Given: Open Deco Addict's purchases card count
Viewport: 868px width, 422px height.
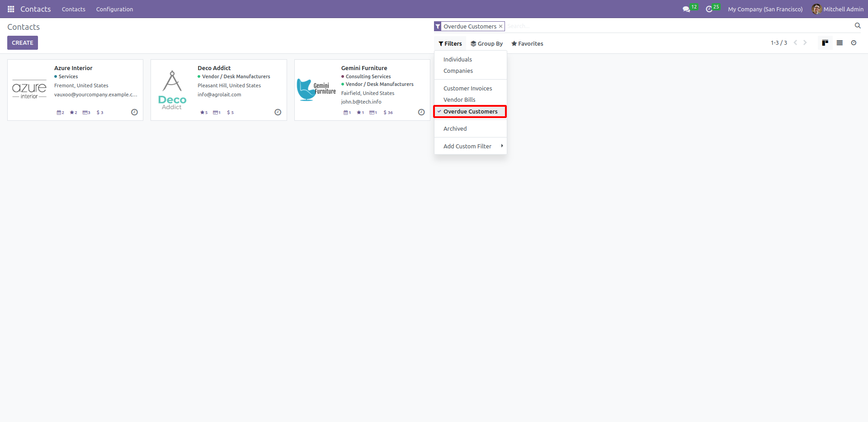Looking at the screenshot, I should pyautogui.click(x=217, y=113).
